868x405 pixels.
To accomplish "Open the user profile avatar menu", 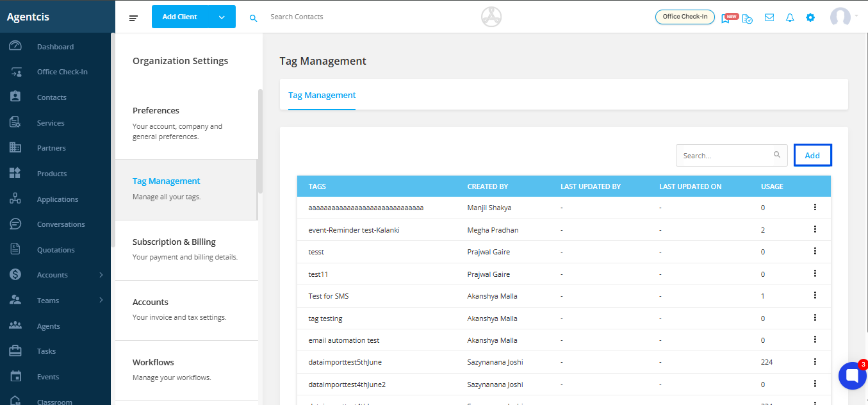I will [840, 17].
